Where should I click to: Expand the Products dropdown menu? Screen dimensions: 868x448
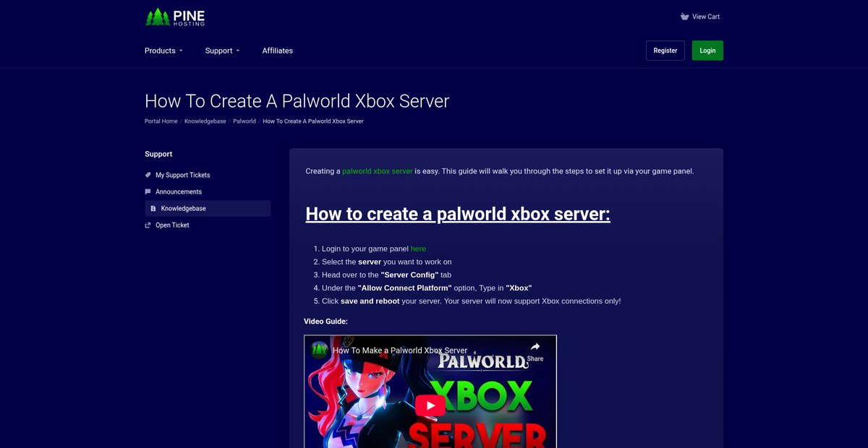point(163,51)
